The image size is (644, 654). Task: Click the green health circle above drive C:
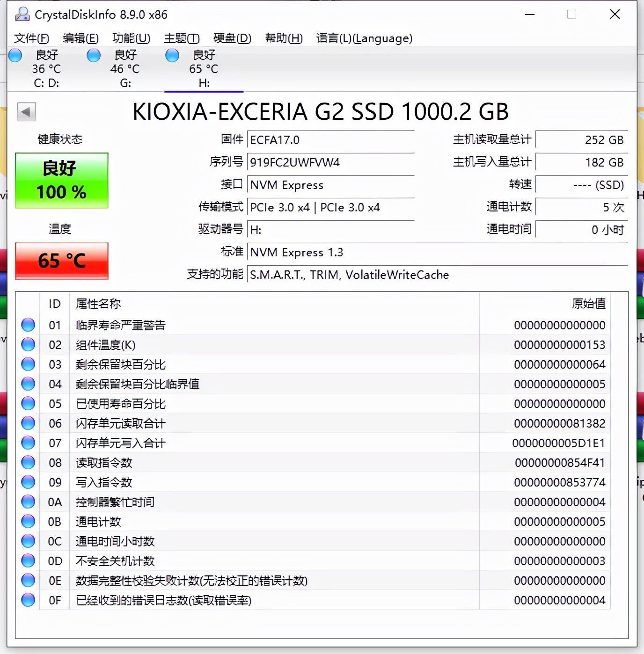pos(15,55)
